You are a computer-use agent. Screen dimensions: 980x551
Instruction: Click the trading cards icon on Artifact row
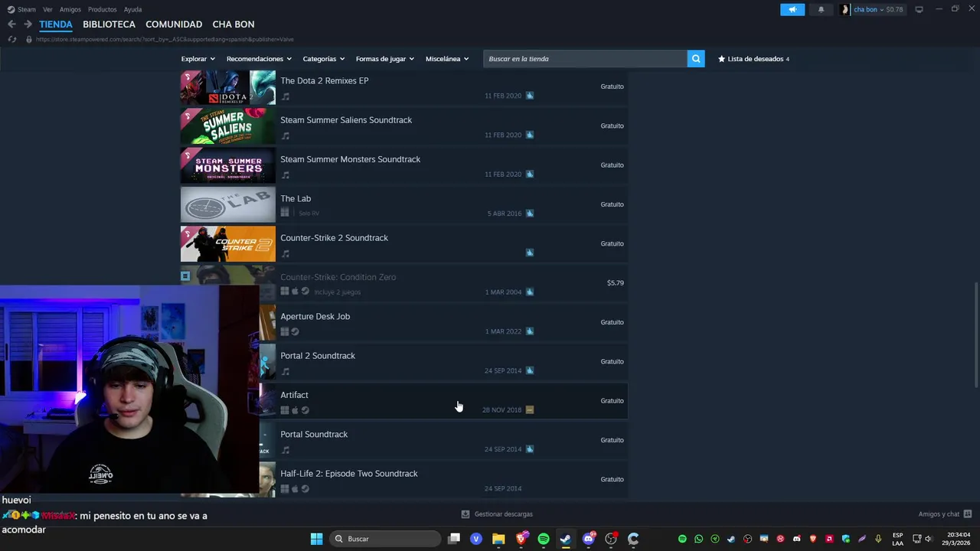tap(530, 409)
